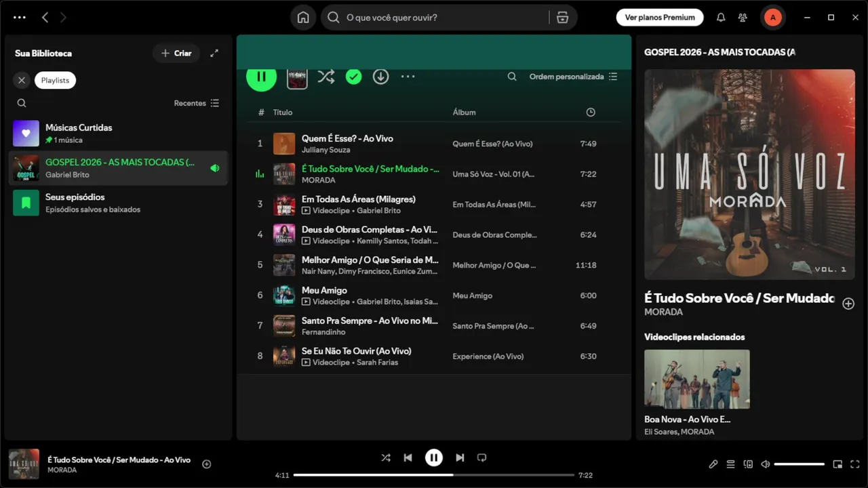Image resolution: width=868 pixels, height=488 pixels.
Task: Mute the volume speaker icon
Action: (766, 464)
